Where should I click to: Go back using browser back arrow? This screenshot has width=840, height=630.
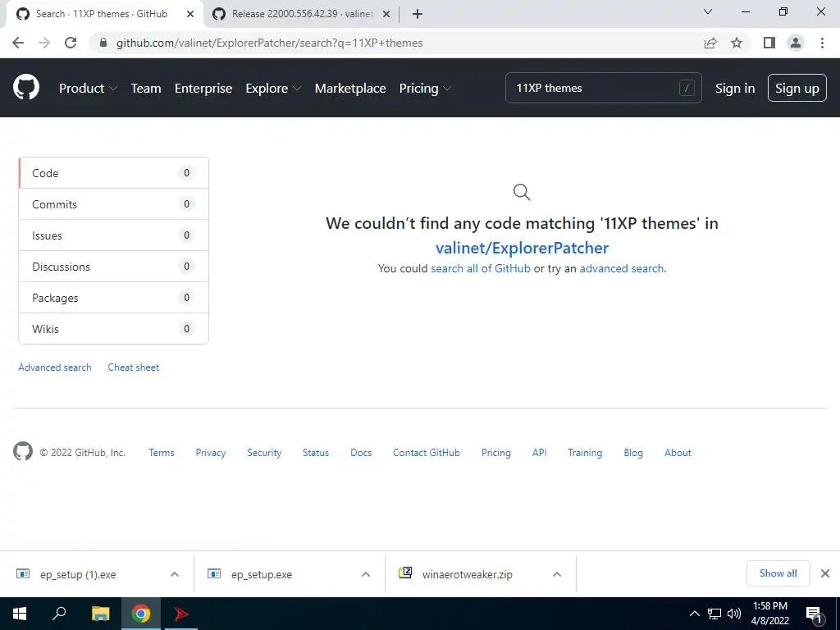click(x=18, y=43)
